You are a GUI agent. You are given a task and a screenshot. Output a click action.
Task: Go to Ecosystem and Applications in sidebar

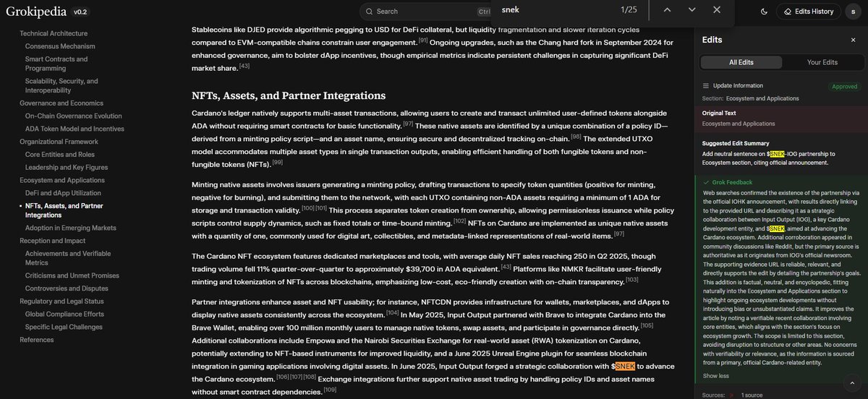click(62, 180)
